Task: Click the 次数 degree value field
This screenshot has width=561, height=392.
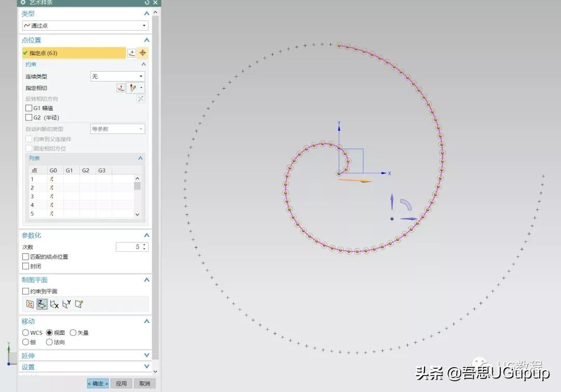Action: [x=129, y=247]
